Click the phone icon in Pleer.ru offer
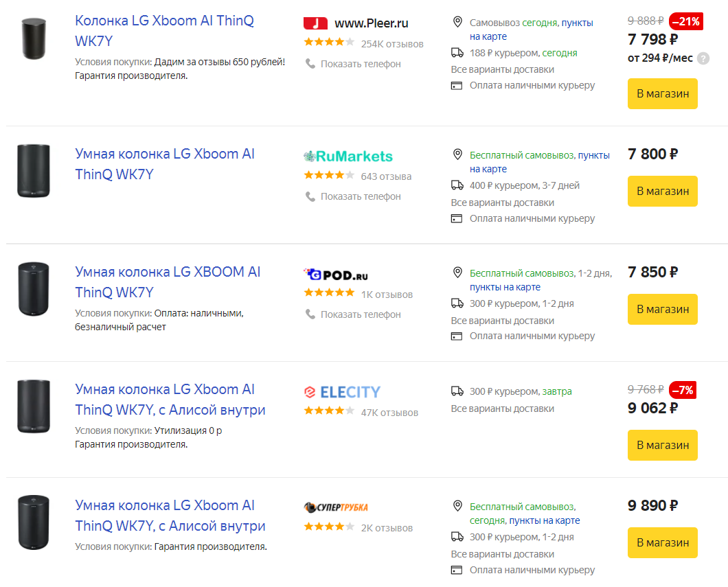Viewport: 728px width, 587px height. (310, 64)
